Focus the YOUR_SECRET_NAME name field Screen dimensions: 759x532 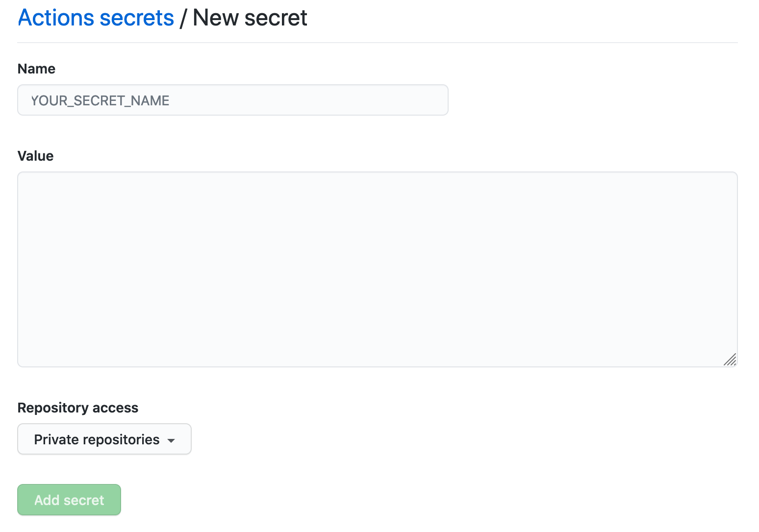coord(233,100)
